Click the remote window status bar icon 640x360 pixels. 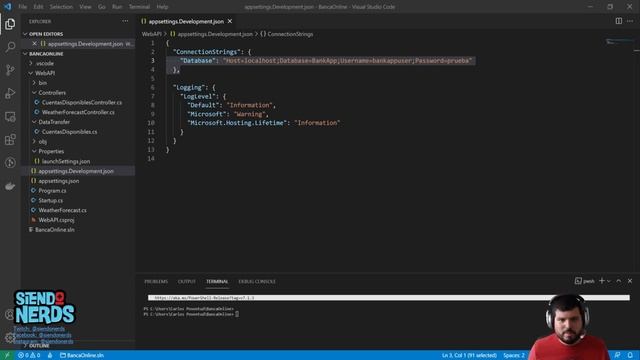click(7, 355)
